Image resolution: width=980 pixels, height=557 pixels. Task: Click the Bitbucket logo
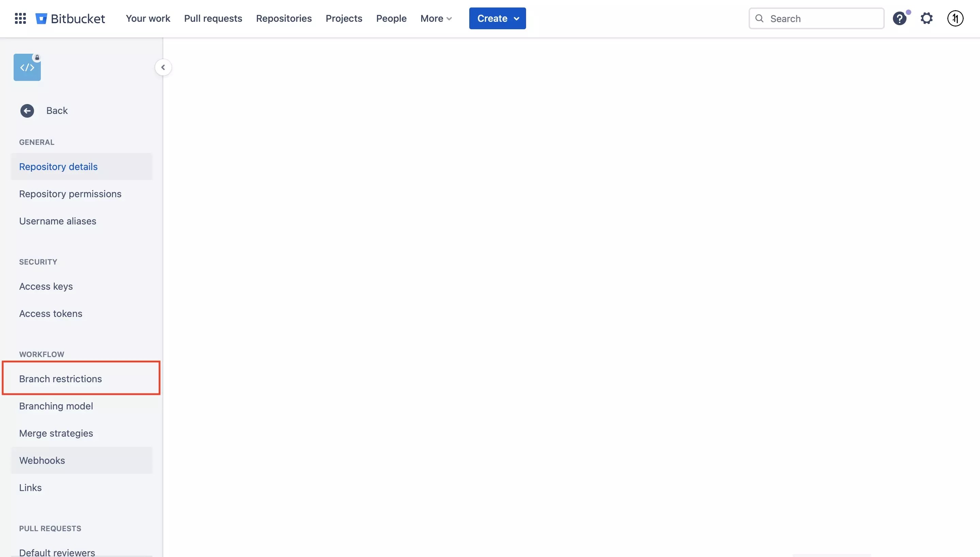click(x=70, y=18)
